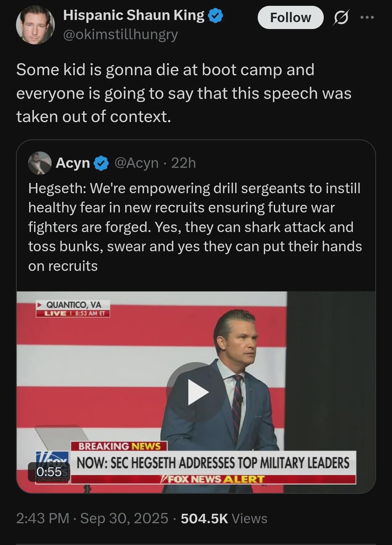Open the 22h timestamp of quoted post

coord(183,163)
